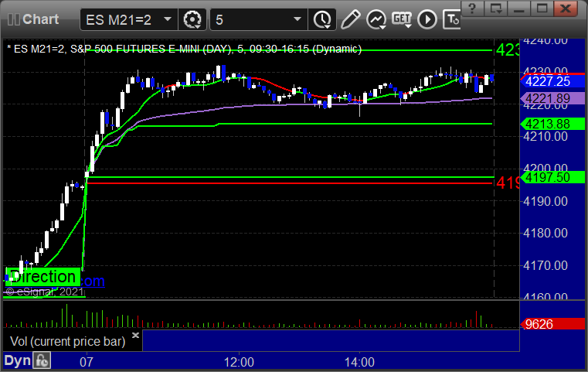Click the 4210.00 price axis label
This screenshot has width=588, height=372.
(x=546, y=137)
